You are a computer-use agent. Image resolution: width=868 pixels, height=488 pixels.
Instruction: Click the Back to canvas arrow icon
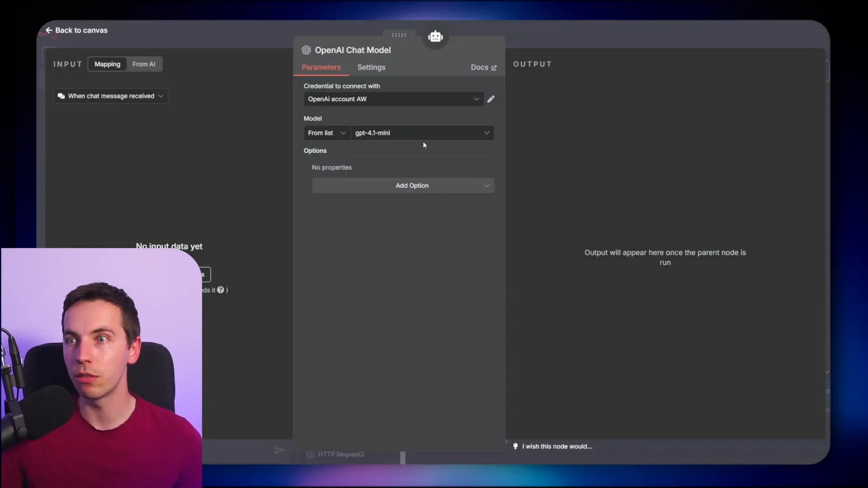(x=49, y=30)
